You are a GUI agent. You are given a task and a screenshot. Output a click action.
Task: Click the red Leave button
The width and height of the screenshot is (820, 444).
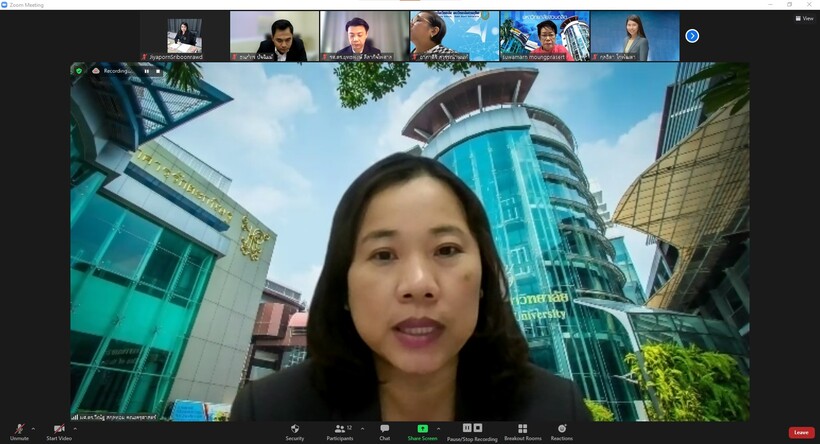coord(801,432)
